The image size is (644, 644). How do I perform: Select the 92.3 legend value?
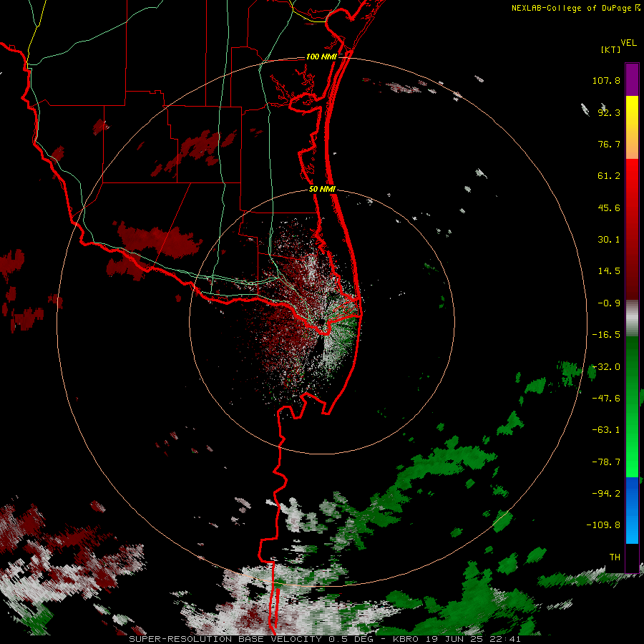(x=609, y=112)
